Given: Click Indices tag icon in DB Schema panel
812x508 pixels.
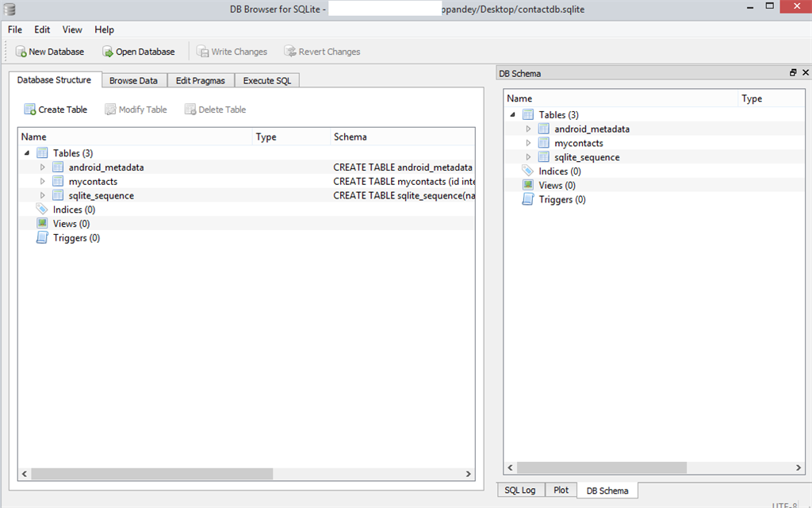Looking at the screenshot, I should (527, 171).
